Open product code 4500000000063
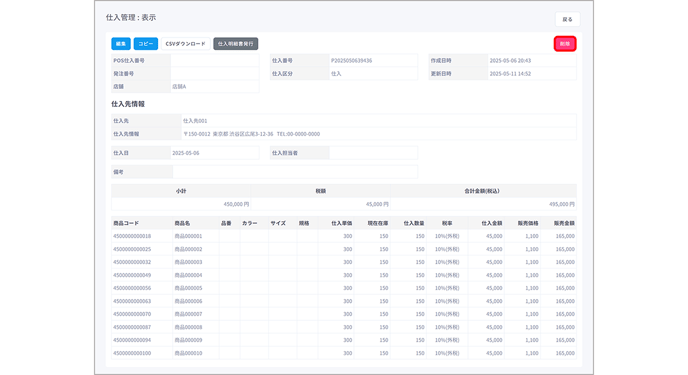This screenshot has height=375, width=688. [x=132, y=301]
